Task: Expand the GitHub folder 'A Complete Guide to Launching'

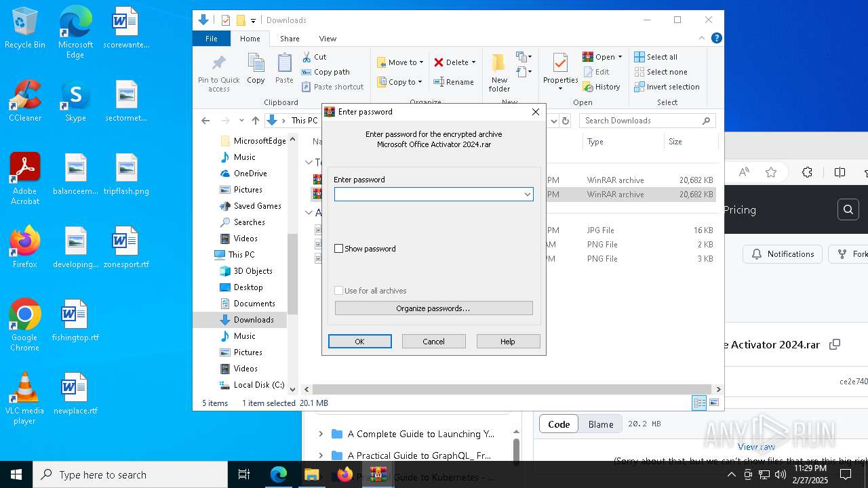Action: point(321,434)
